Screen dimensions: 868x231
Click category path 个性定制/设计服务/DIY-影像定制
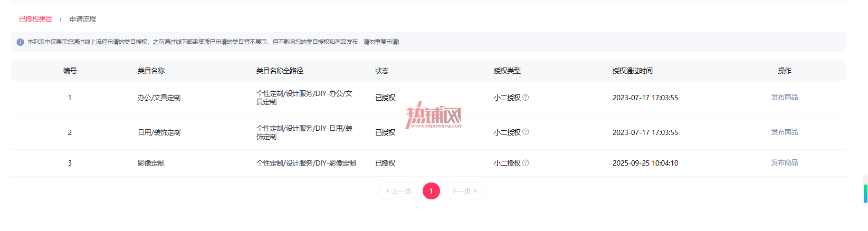tap(306, 163)
